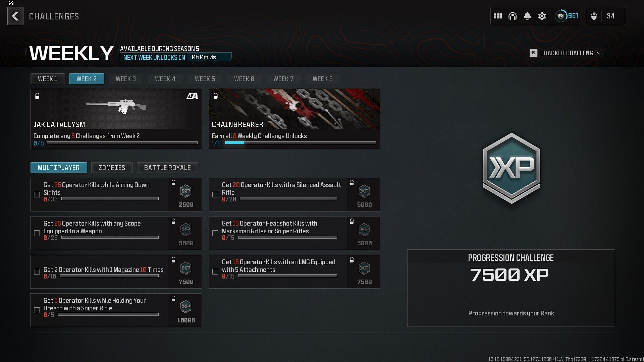
Task: Enable the 35 ADS Operator Kills checkbox
Action: pyautogui.click(x=37, y=194)
